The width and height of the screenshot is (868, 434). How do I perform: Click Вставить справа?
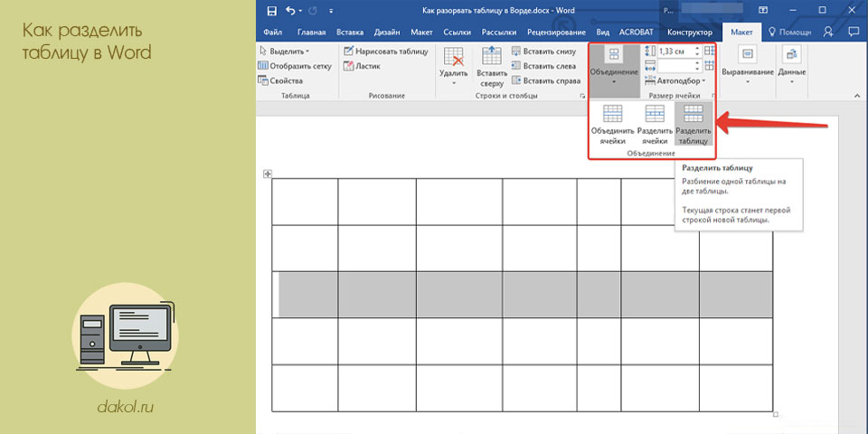pos(546,80)
